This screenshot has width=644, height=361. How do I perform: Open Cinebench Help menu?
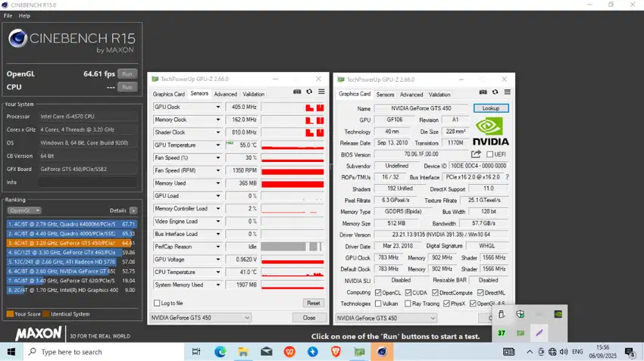[24, 16]
